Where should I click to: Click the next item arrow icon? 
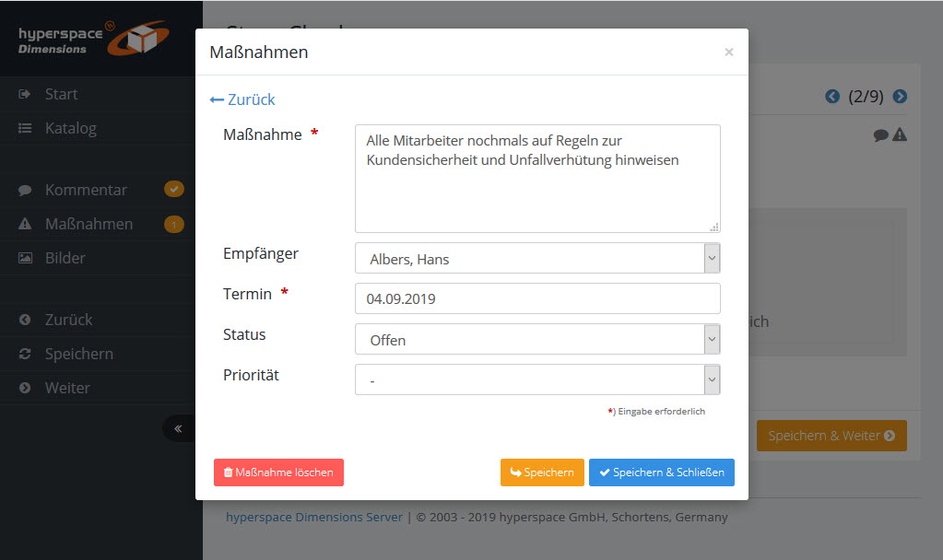tap(900, 97)
